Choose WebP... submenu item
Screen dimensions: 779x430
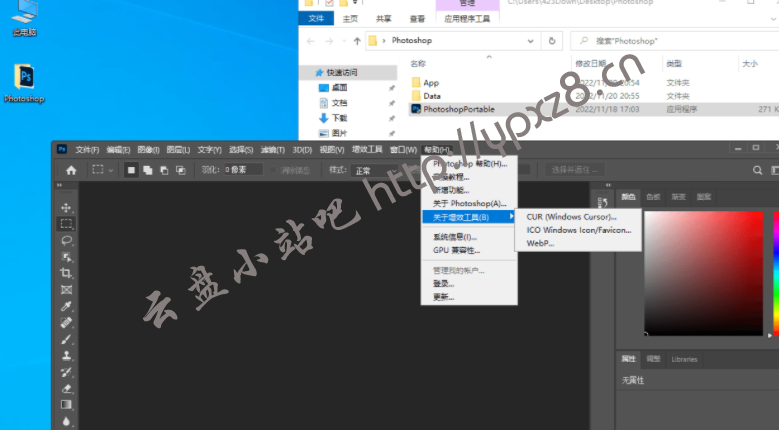578,243
